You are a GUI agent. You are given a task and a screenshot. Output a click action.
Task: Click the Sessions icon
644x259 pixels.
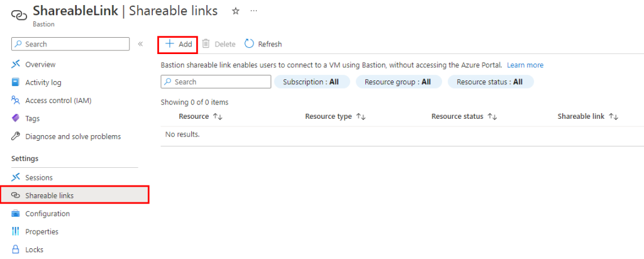[x=16, y=178]
